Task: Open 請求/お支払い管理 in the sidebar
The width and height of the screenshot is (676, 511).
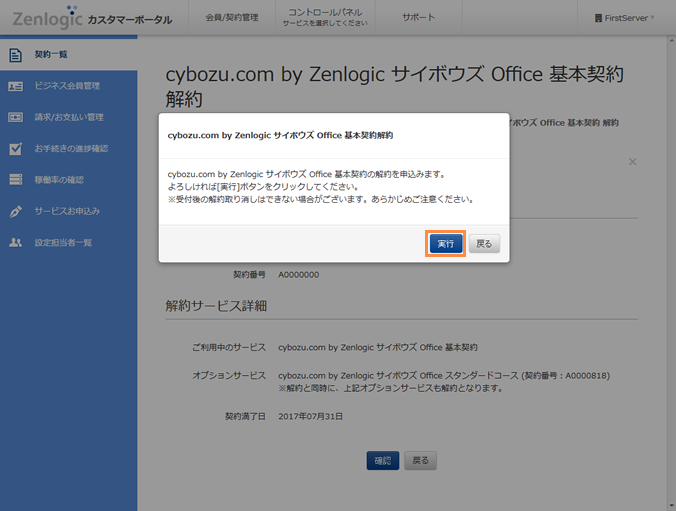Action: [x=69, y=117]
